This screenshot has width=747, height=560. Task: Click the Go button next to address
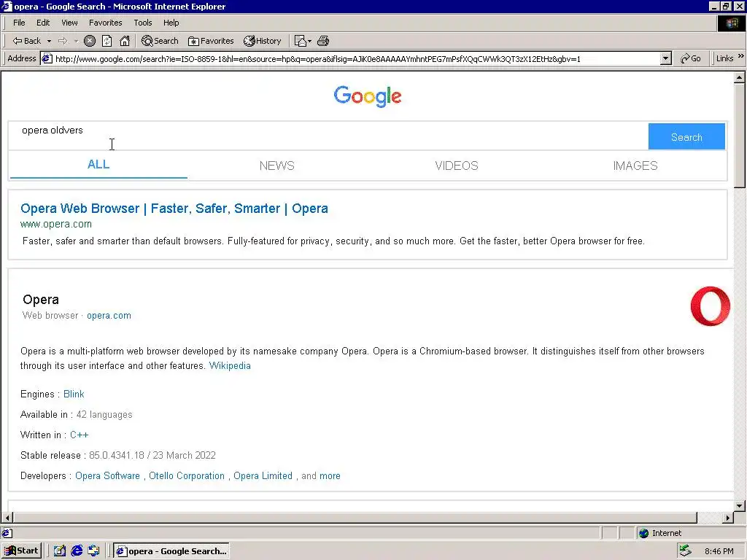(690, 58)
